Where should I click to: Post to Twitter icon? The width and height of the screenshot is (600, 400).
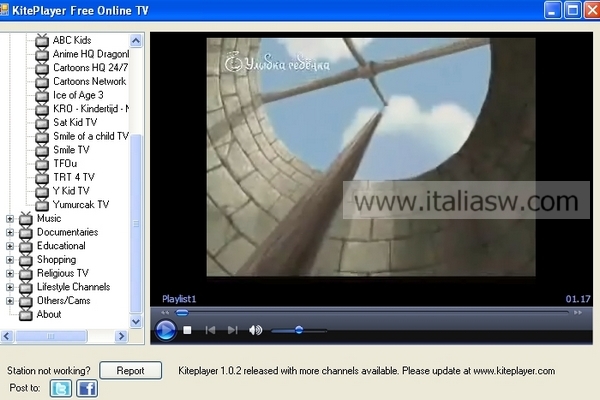[60, 389]
